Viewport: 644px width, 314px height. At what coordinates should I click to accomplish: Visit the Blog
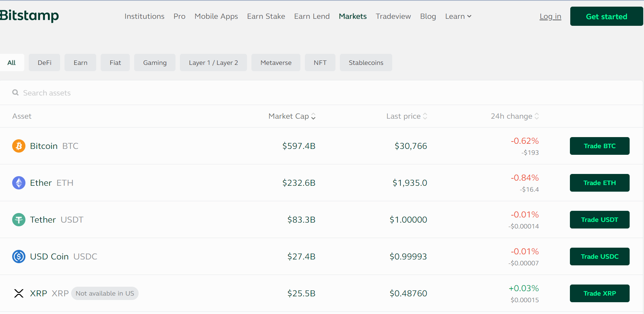click(428, 16)
